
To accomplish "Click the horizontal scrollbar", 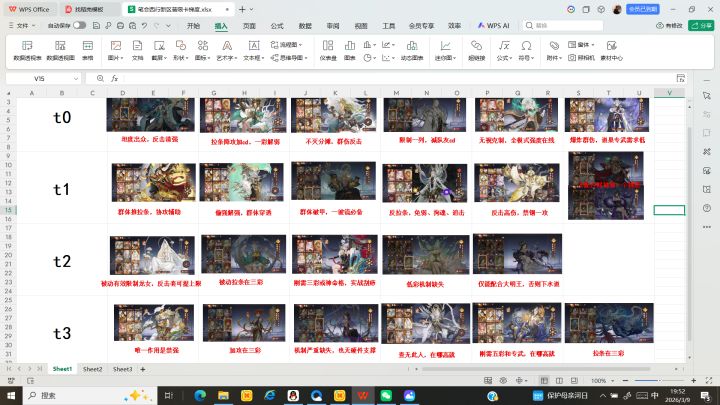I will pos(536,369).
